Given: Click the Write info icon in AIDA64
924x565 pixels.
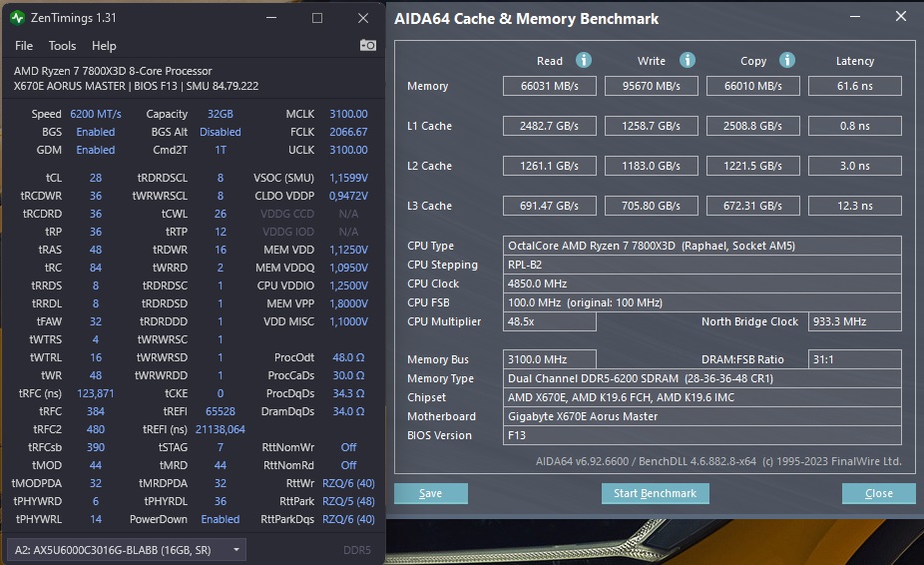Looking at the screenshot, I should [x=688, y=60].
